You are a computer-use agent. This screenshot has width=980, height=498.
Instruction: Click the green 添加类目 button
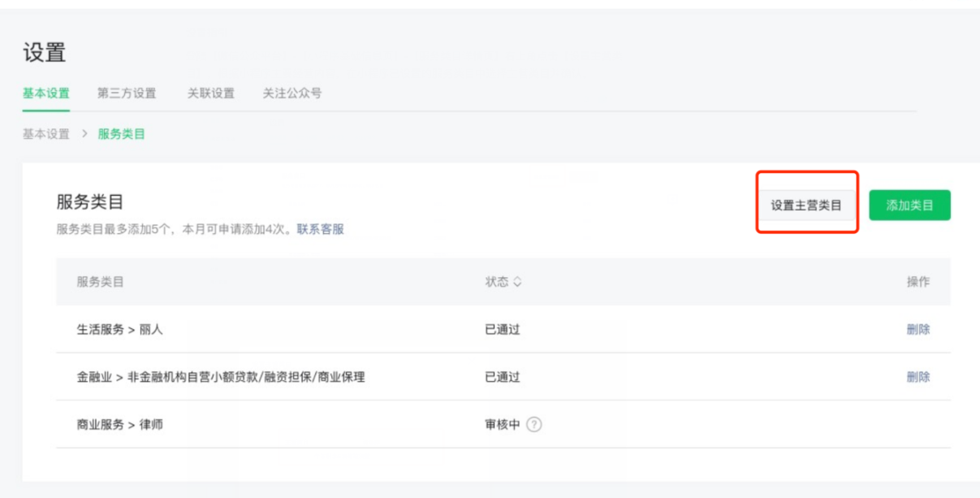click(909, 206)
